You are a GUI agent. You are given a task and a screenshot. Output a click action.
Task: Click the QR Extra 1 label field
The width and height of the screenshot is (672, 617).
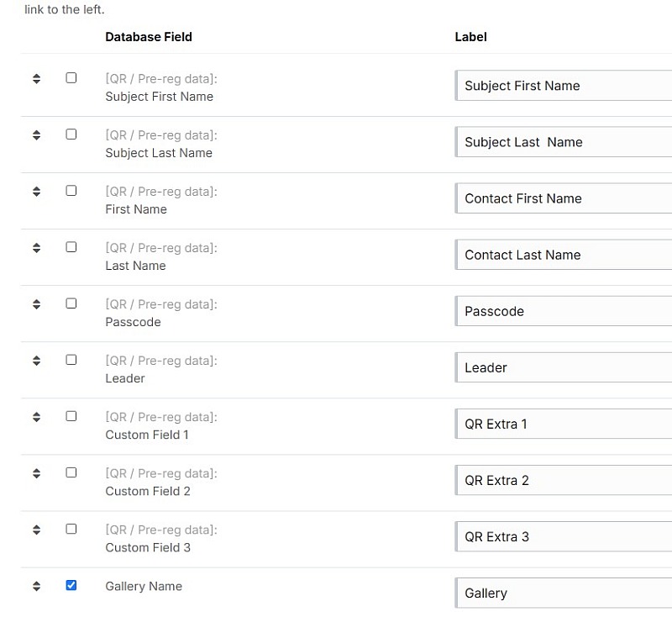pyautogui.click(x=563, y=424)
